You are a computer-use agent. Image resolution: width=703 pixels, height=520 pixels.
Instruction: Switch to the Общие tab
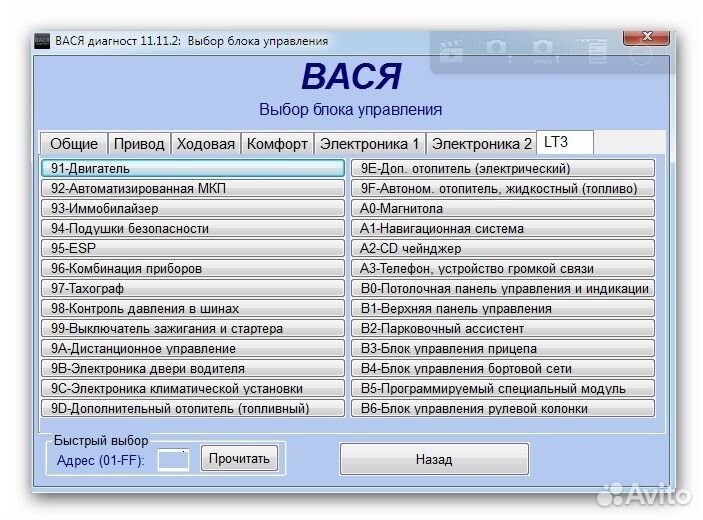74,144
